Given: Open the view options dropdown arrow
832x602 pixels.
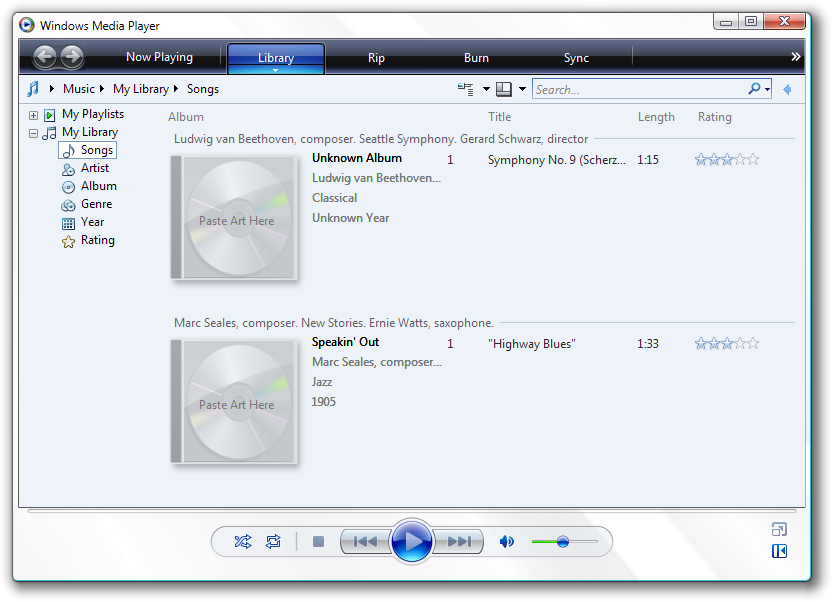Looking at the screenshot, I should tap(522, 89).
